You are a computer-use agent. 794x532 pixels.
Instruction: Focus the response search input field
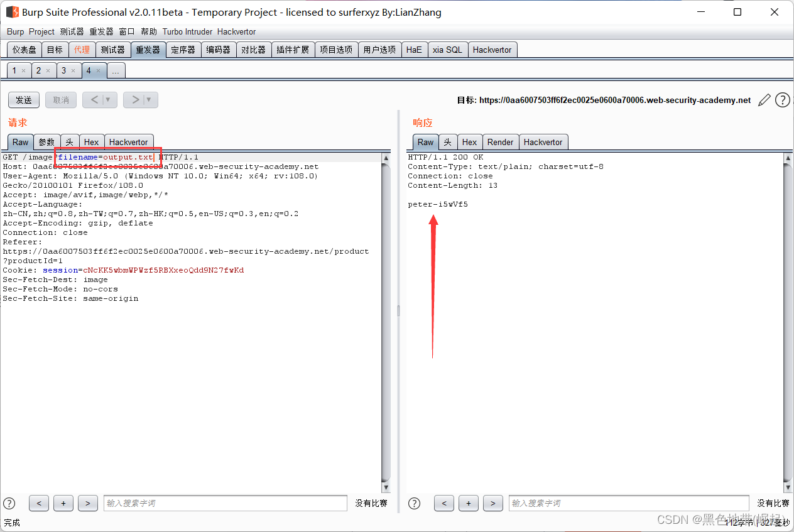pyautogui.click(x=629, y=503)
